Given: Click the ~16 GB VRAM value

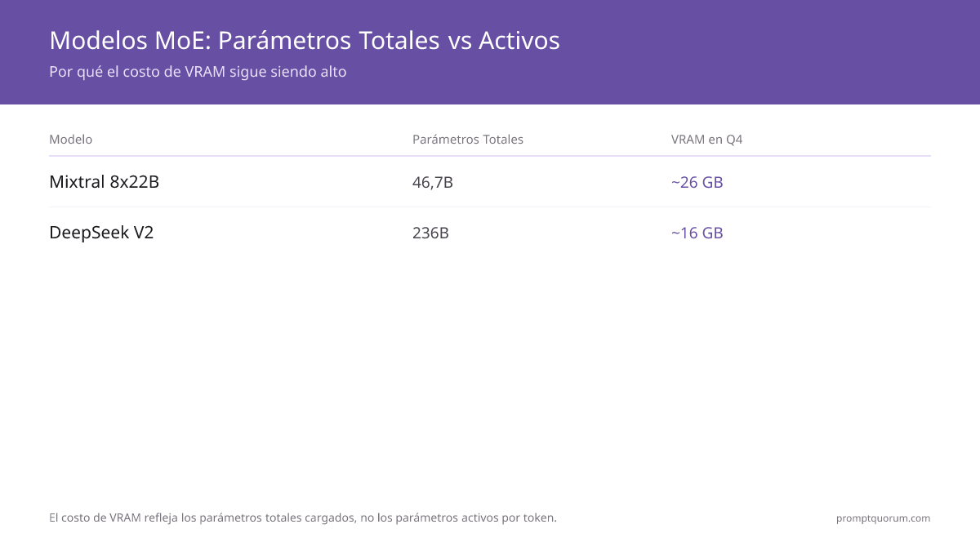Looking at the screenshot, I should click(x=697, y=233).
